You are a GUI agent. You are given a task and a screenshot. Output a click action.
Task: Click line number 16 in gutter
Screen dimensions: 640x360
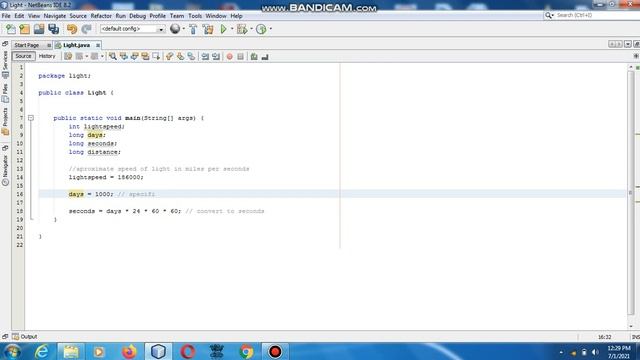click(x=20, y=194)
